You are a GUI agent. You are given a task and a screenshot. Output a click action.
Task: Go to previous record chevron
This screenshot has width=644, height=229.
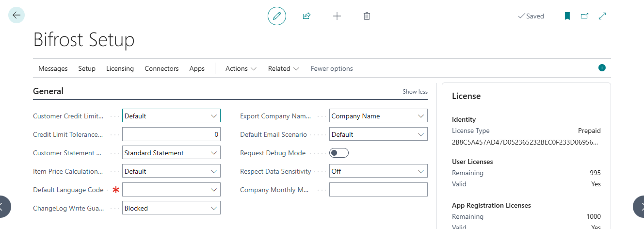tap(4, 207)
